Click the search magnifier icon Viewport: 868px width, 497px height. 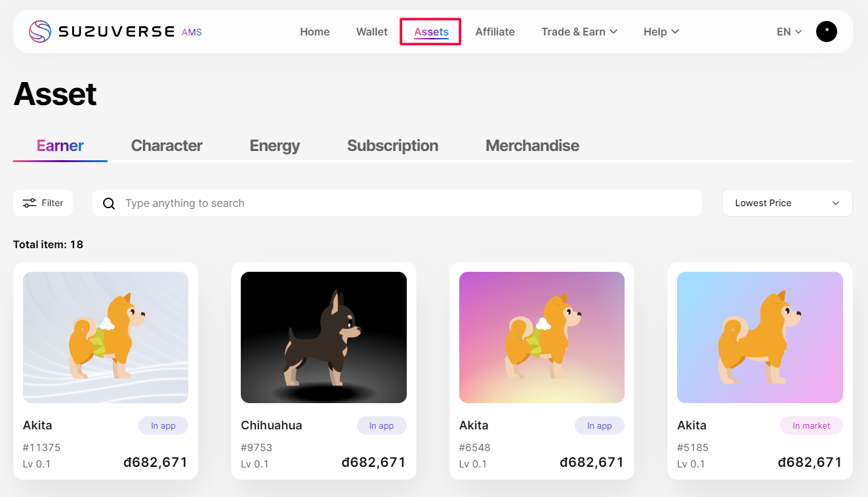pos(108,203)
